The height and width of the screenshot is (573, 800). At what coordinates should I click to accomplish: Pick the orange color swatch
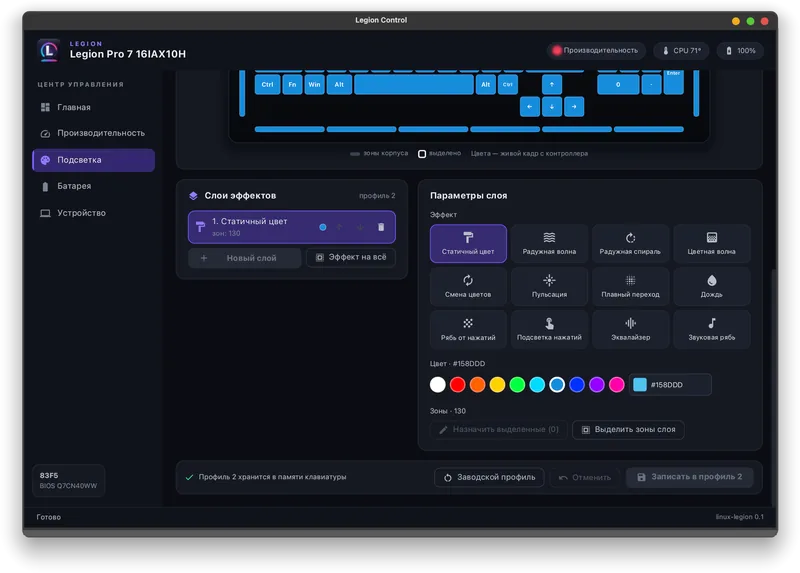[x=478, y=385]
